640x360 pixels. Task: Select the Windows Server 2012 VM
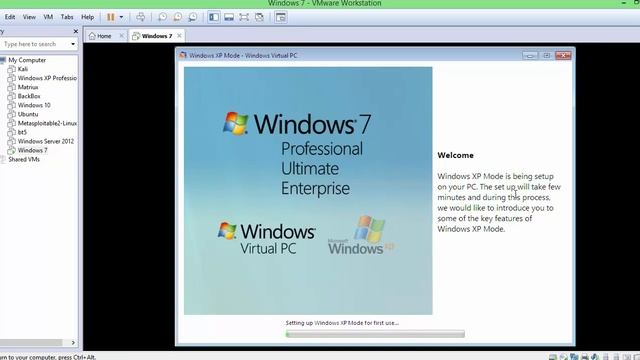coord(41,141)
